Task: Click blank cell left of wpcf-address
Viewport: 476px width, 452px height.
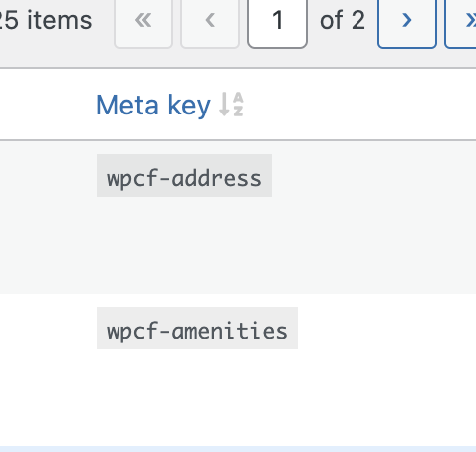Action: pos(47,217)
